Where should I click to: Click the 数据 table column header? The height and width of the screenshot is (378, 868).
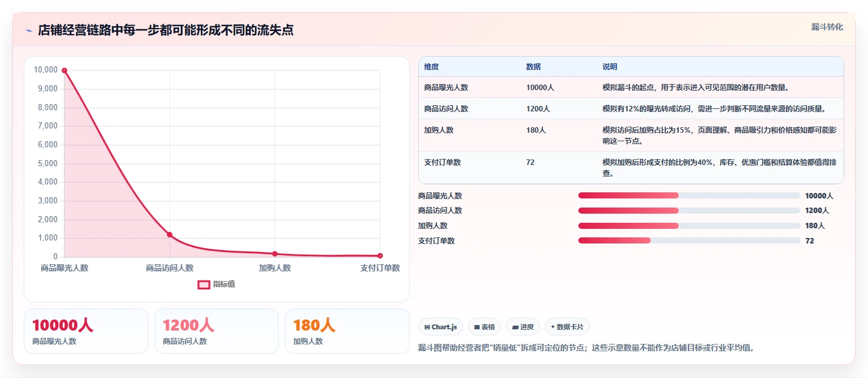pos(534,66)
